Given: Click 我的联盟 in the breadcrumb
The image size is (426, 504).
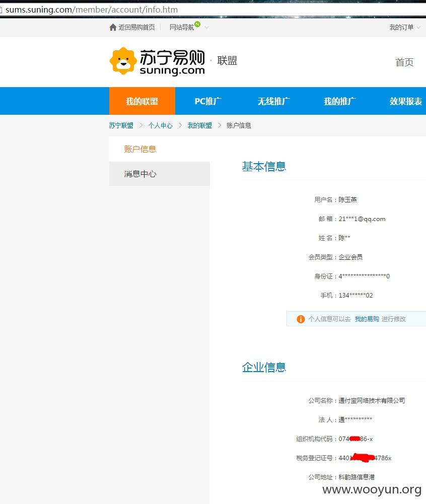Looking at the screenshot, I should 200,125.
